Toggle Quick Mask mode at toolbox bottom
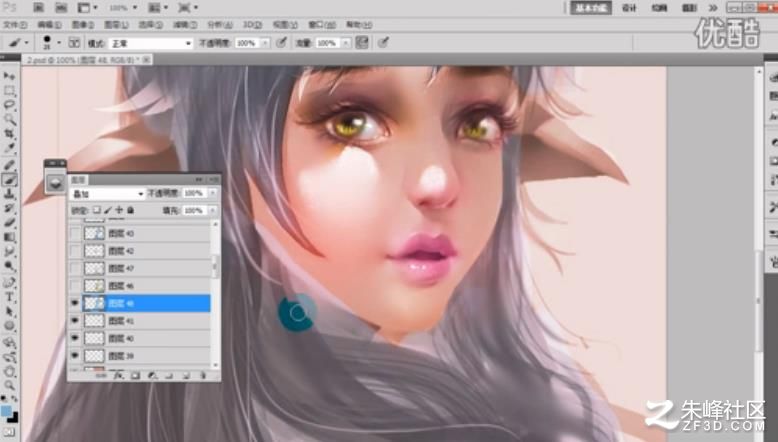The image size is (778, 442). [x=9, y=432]
